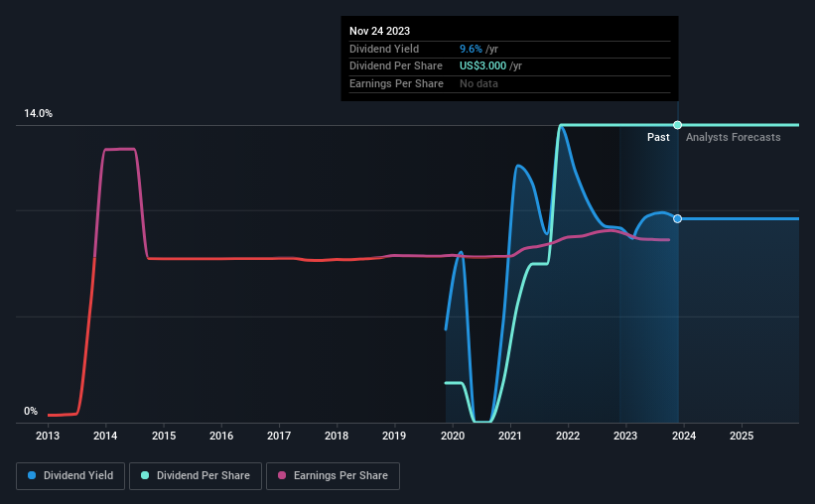Click the tooltip 'Dividend Per Share' row label
Screen dimensions: 815x504
tap(396, 66)
